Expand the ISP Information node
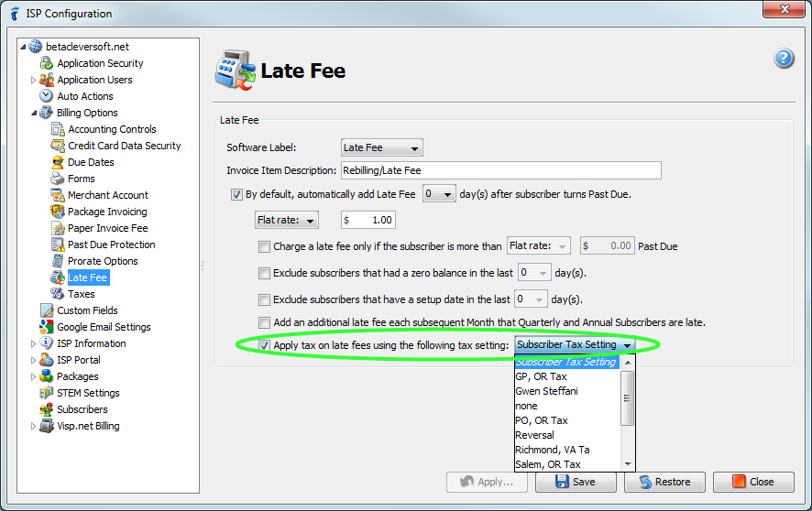The width and height of the screenshot is (812, 511). pos(34,343)
